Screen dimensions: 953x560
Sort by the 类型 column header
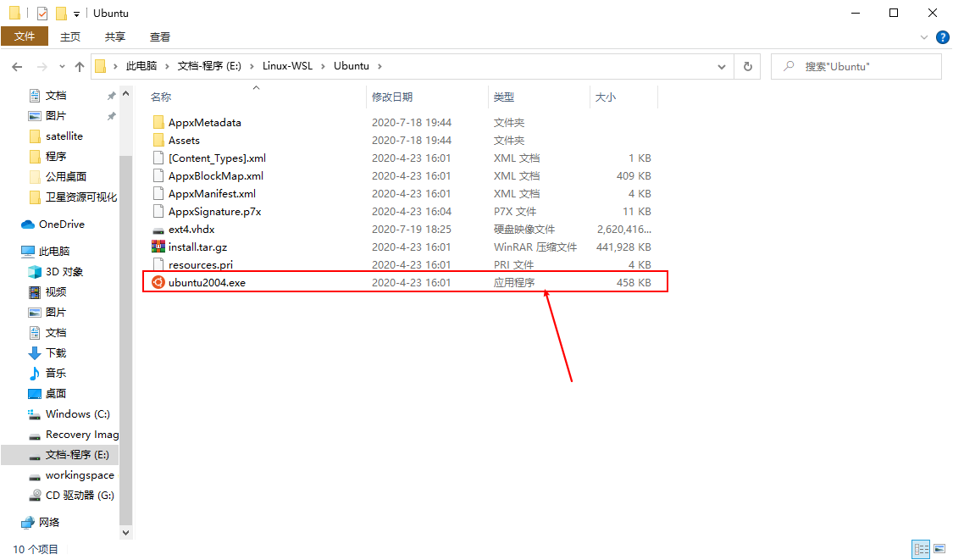click(504, 97)
